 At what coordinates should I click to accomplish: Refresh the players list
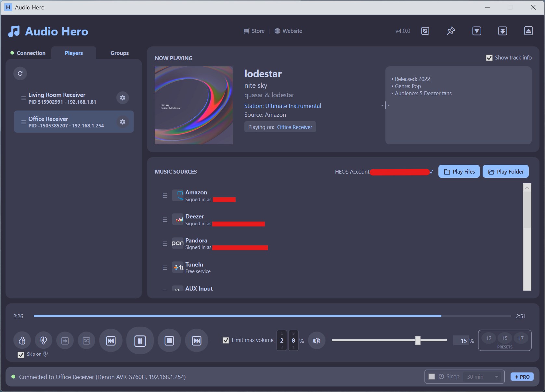(x=20, y=73)
